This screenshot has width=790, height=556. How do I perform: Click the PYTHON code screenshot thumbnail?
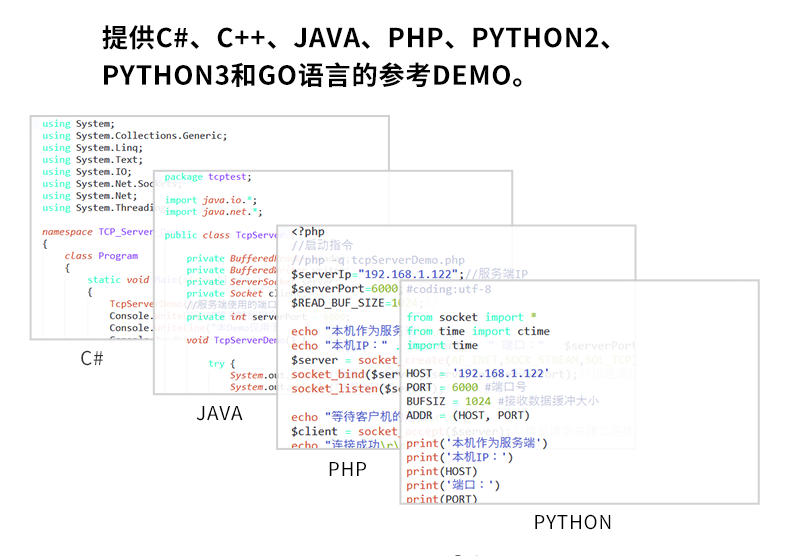pos(579,393)
